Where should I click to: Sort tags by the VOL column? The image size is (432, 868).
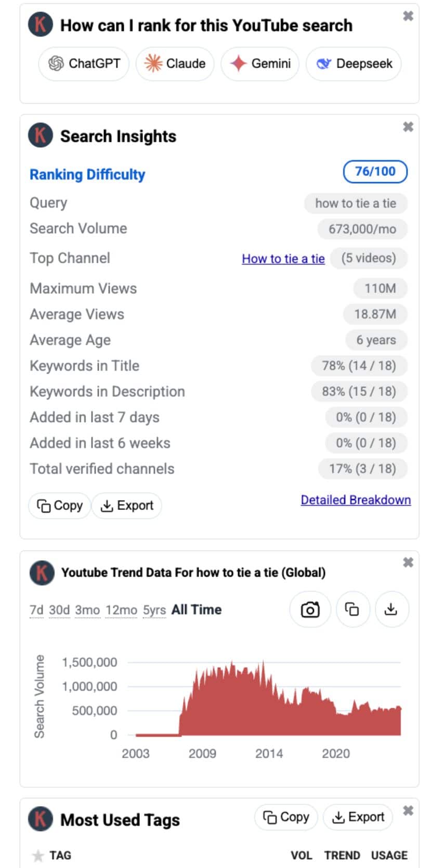pyautogui.click(x=302, y=855)
